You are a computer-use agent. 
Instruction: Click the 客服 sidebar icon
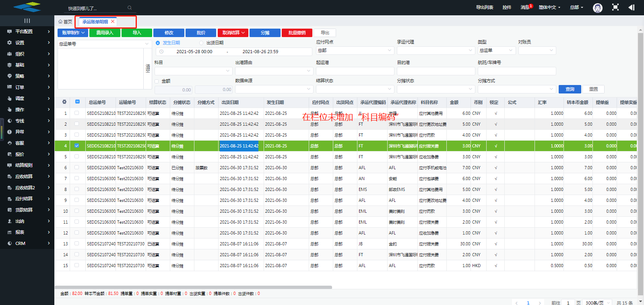10,143
